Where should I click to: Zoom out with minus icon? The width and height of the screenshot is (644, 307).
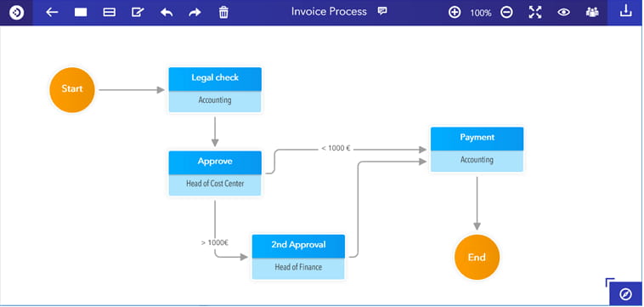(507, 12)
